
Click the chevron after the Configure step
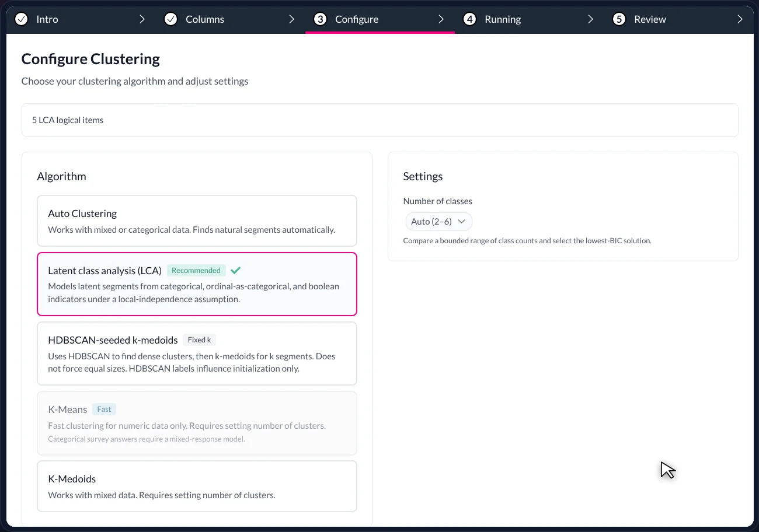click(441, 19)
